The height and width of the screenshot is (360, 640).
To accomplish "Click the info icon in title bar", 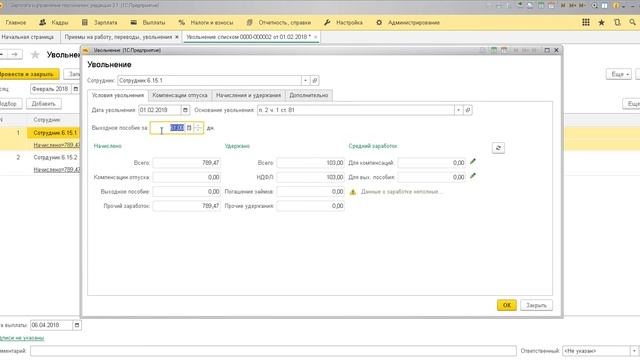I will 616,5.
